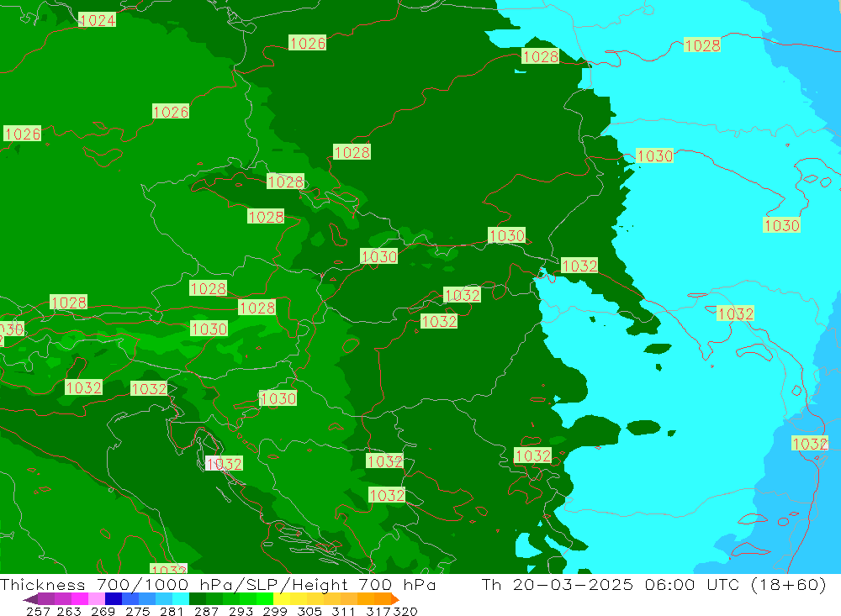The width and height of the screenshot is (841, 616).
Task: Click the 1032 label with white background
Action: 225,464
